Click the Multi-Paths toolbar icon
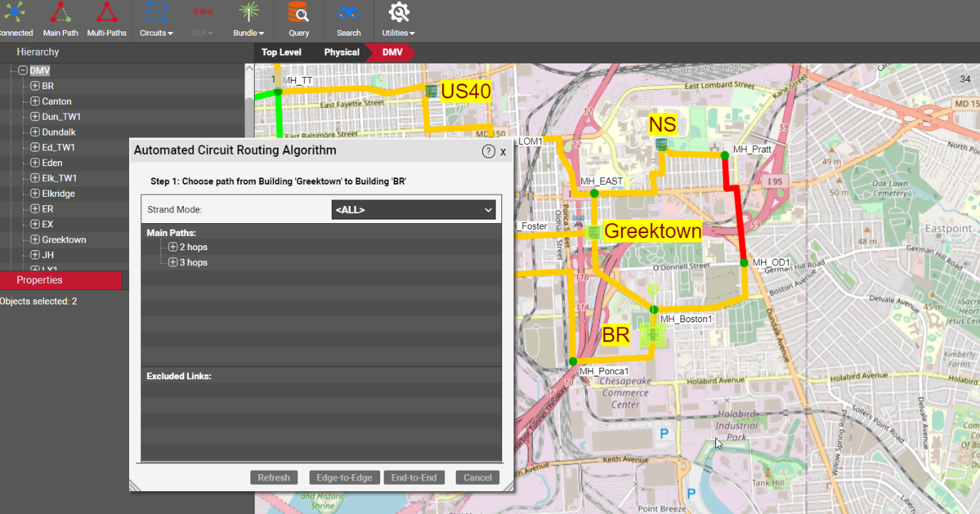This screenshot has width=980, height=514. [x=106, y=13]
